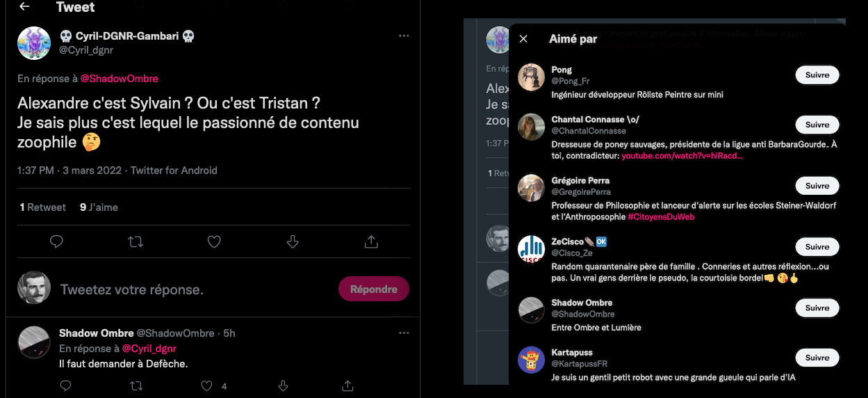Open the @ShadowOmbre mention link
Screen dimensions: 868x398
pyautogui.click(x=119, y=79)
